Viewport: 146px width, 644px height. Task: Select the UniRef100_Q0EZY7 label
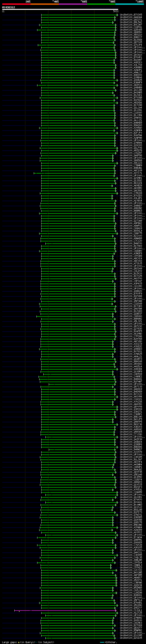[x=131, y=608]
